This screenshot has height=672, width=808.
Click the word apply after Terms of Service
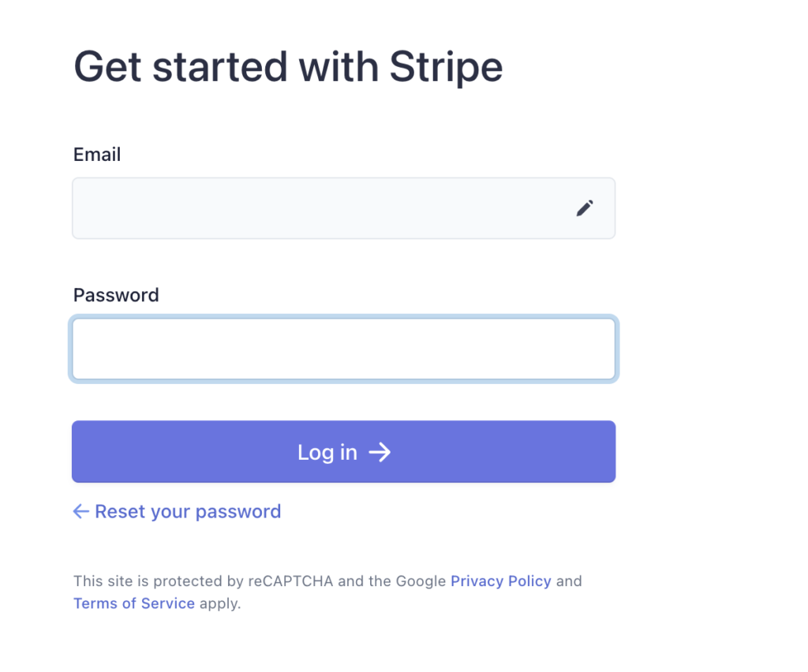coord(220,603)
